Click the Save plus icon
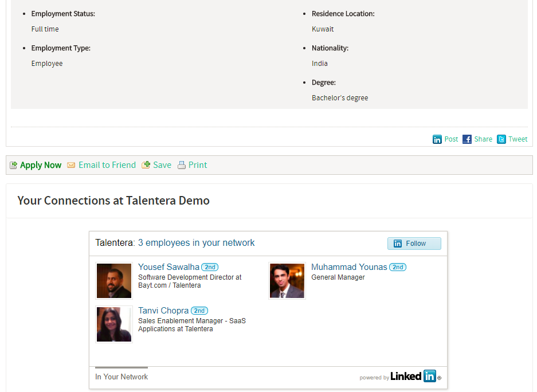 pos(146,165)
